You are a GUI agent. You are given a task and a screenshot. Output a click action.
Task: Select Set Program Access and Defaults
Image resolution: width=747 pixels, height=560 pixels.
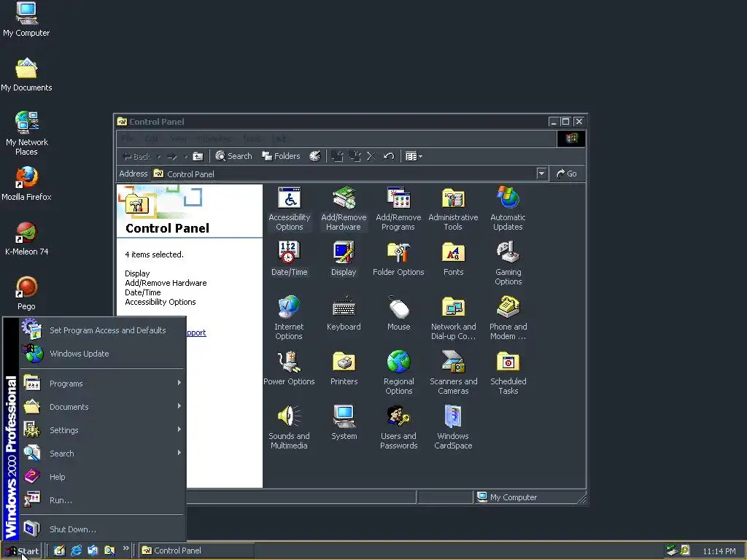coord(102,330)
